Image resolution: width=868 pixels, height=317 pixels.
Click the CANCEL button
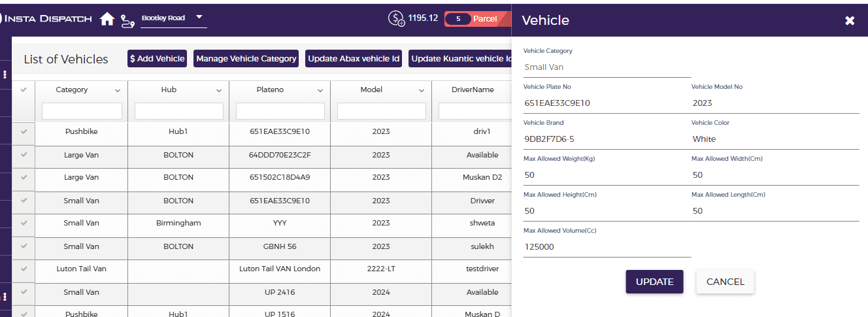[x=726, y=282]
